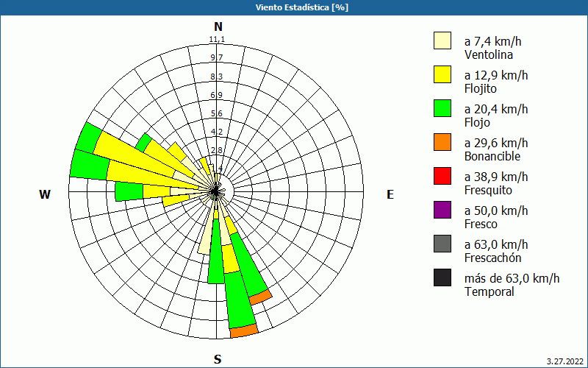The image size is (588, 368).
Task: Click the yellow Flojito legend swatch
Action: click(x=442, y=74)
